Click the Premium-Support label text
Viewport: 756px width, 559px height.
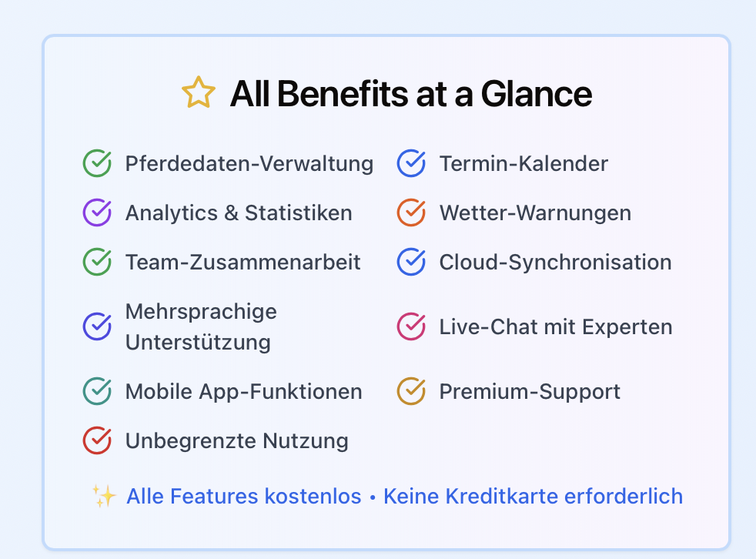[x=530, y=392]
